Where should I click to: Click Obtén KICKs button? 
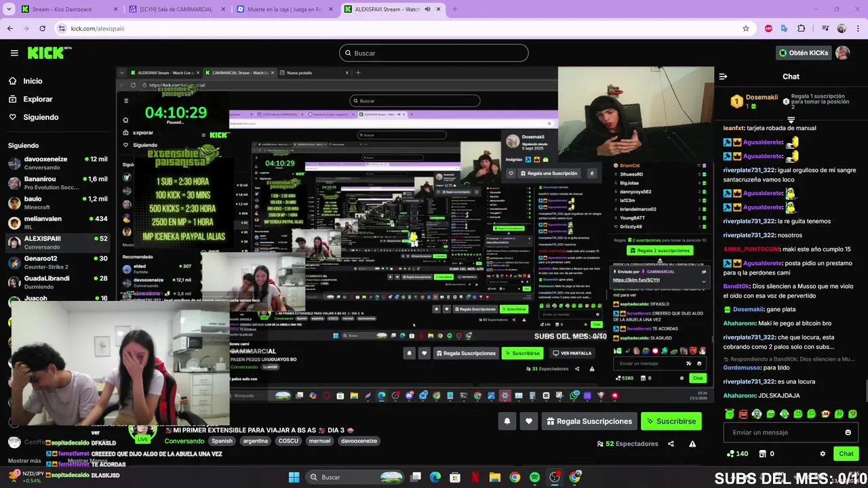click(x=804, y=53)
